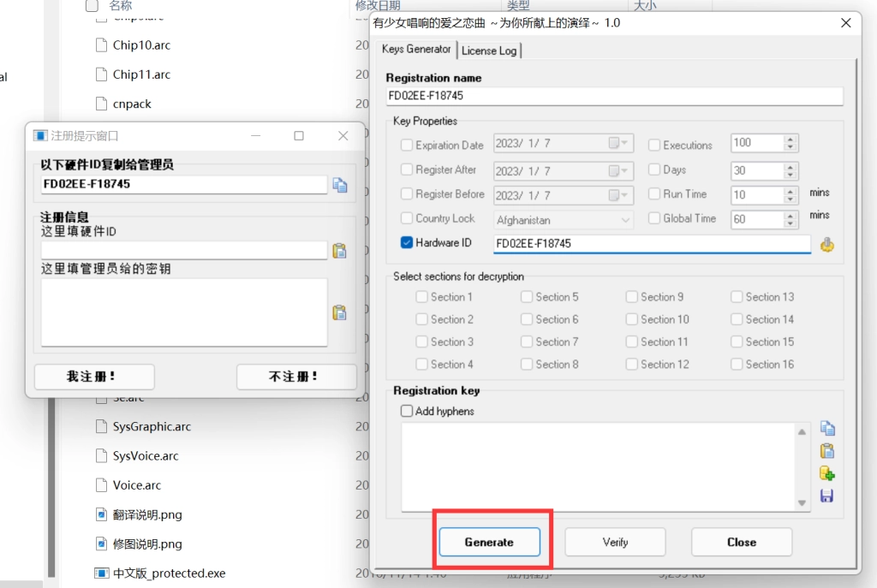Switch to the License Log tab

[x=489, y=50]
